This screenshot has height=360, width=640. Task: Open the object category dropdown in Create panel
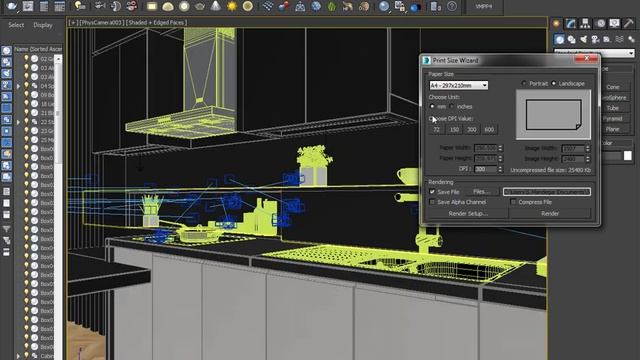(x=594, y=53)
